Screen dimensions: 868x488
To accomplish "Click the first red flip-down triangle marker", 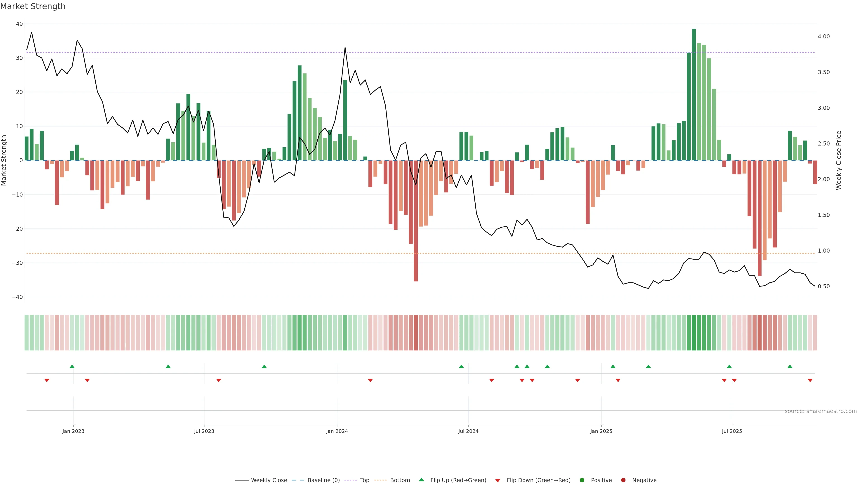I will (x=47, y=380).
